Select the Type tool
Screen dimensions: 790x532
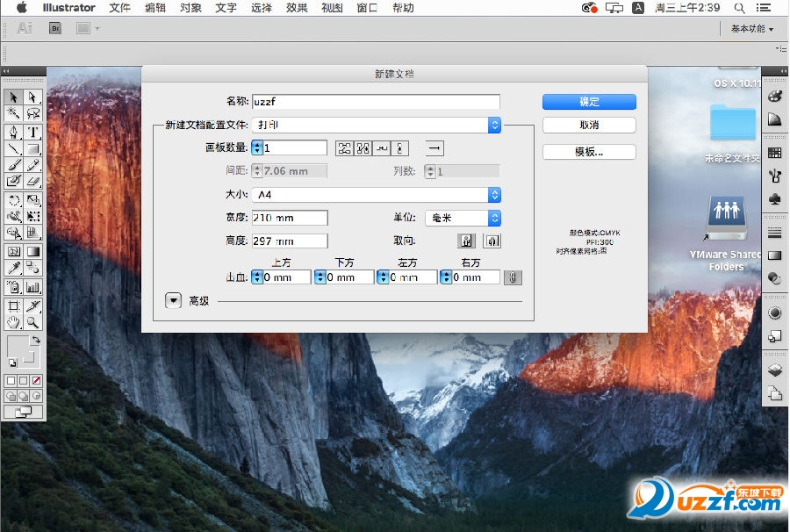(32, 133)
